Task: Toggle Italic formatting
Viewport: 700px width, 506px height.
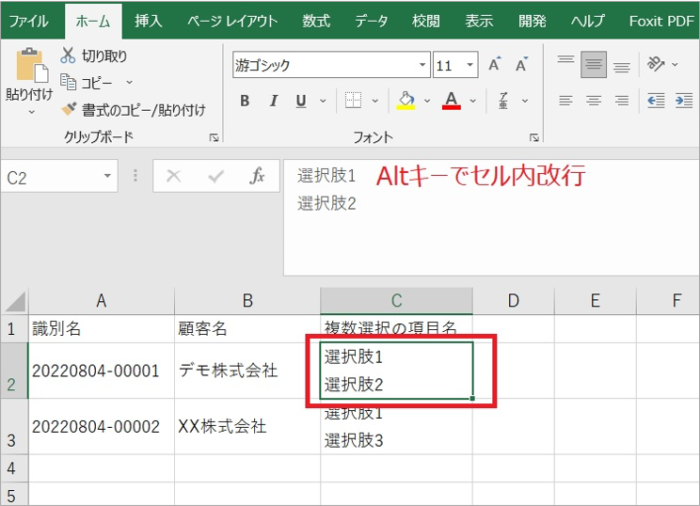Action: (x=273, y=100)
